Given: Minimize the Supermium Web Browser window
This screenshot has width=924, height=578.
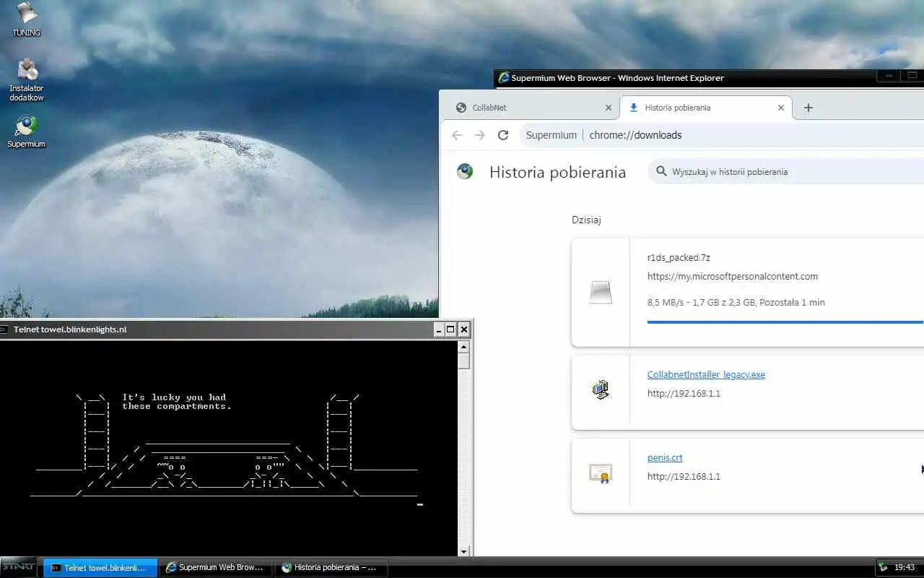Looking at the screenshot, I should [x=889, y=76].
